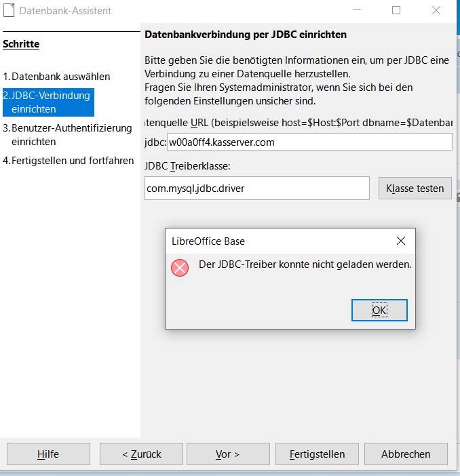Click the Schritte heading
The width and height of the screenshot is (460, 476).
(x=21, y=44)
